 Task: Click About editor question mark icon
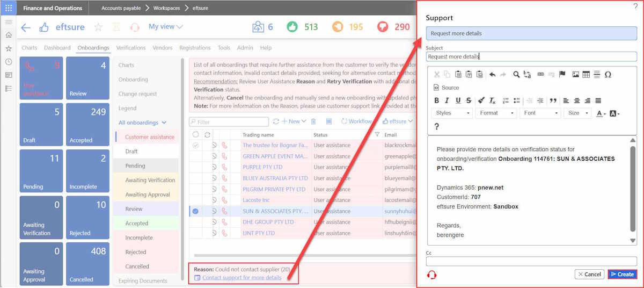pyautogui.click(x=437, y=127)
